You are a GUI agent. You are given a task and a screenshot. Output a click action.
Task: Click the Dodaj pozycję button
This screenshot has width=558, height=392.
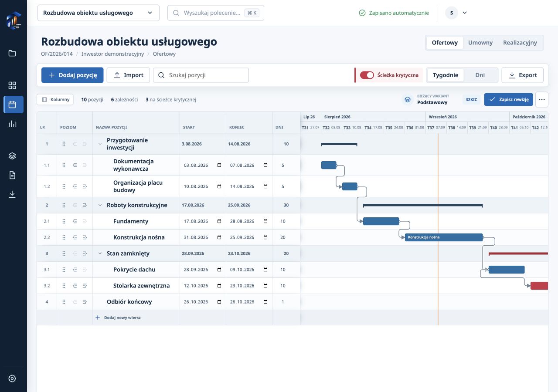point(72,75)
